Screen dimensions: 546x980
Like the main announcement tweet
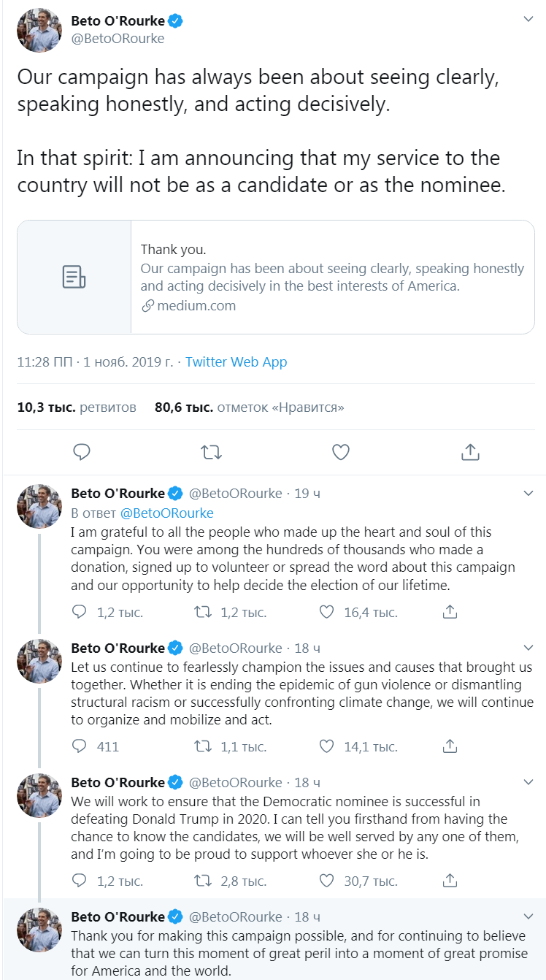[341, 452]
